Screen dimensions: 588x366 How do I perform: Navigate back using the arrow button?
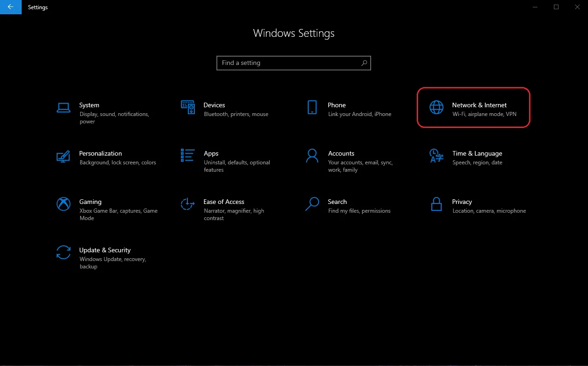tap(10, 7)
